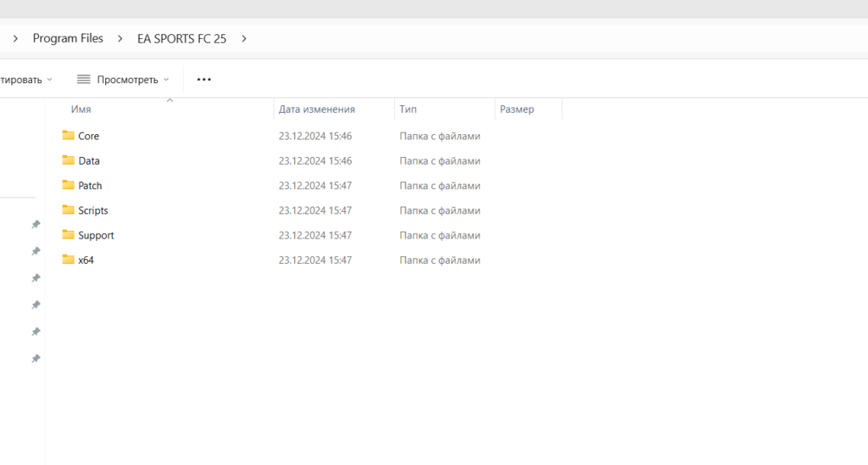The height and width of the screenshot is (465, 868).
Task: Expand chevron after EA SPORTS FC 25
Action: coord(244,38)
